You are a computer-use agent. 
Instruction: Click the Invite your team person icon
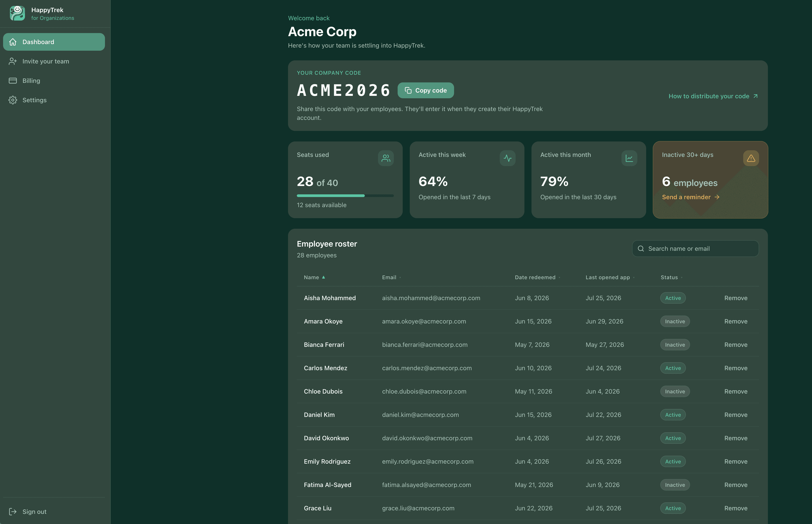(x=13, y=61)
